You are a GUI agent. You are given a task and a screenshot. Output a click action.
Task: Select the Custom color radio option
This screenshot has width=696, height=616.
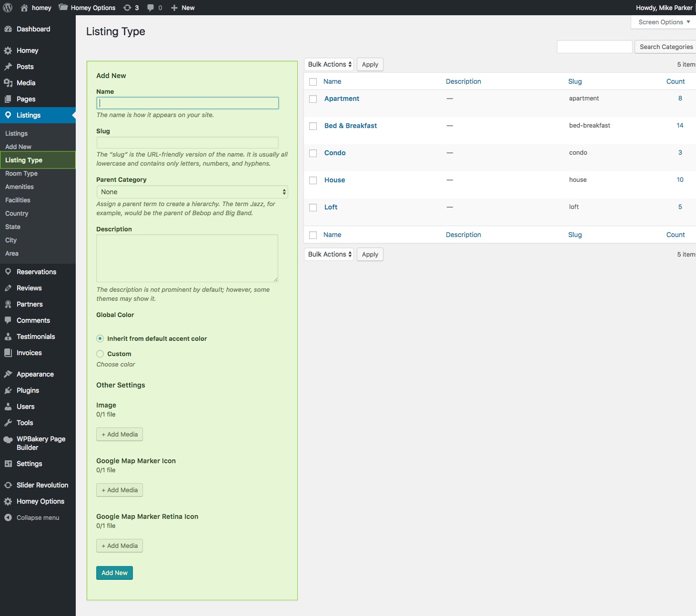(100, 354)
